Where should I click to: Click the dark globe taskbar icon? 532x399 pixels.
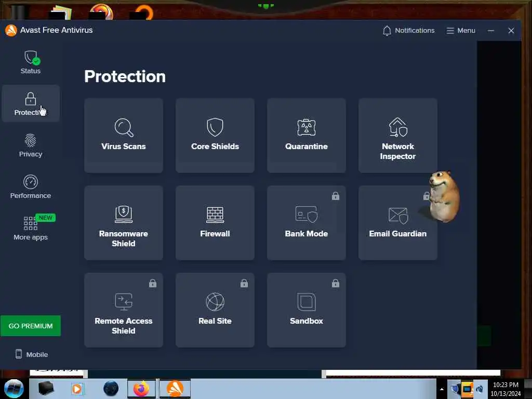(111, 389)
